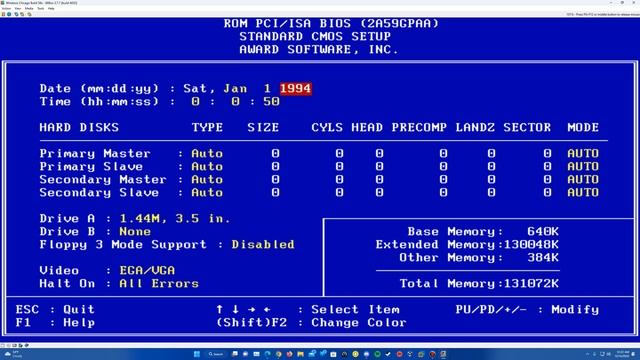This screenshot has width=640, height=360.
Task: Click the STANDARD CMOS SETUP title
Action: [315, 36]
